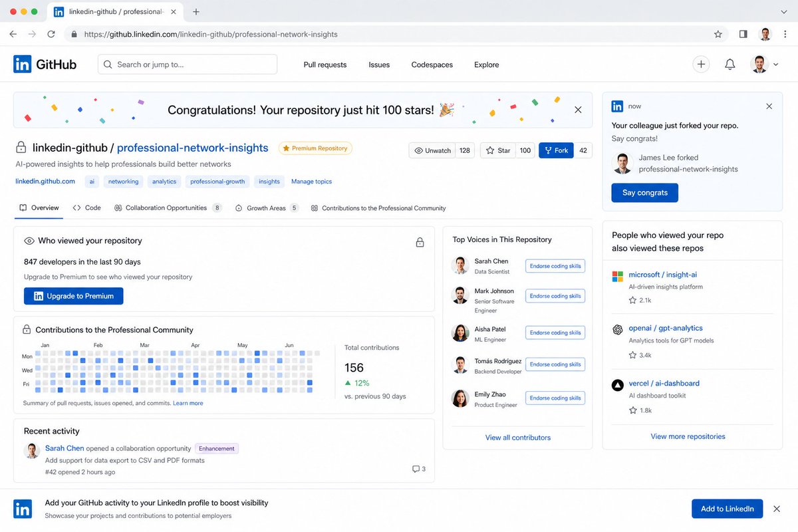Endorse coding skills for Emily Zhao
The width and height of the screenshot is (798, 532).
(555, 398)
